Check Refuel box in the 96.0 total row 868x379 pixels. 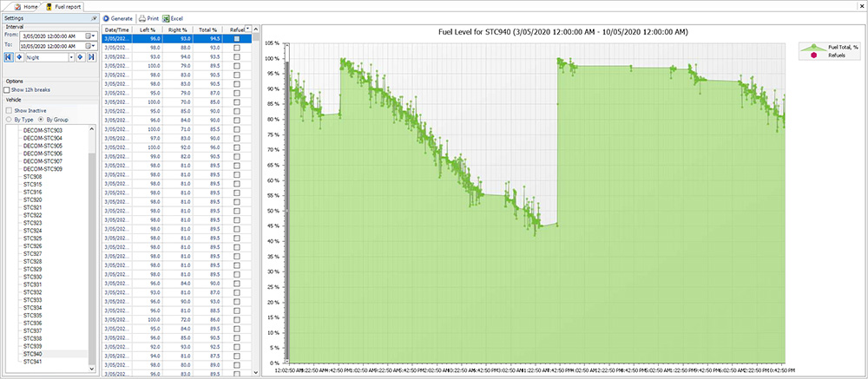pyautogui.click(x=237, y=147)
